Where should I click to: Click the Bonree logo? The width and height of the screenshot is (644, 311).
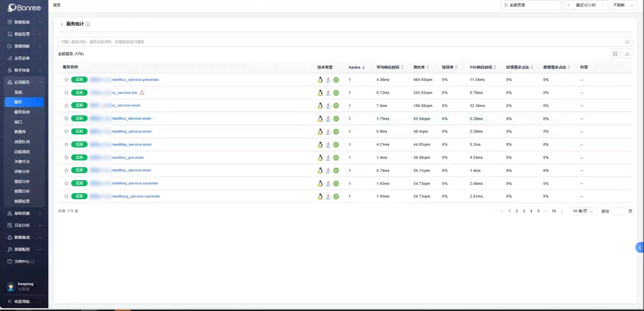tap(24, 8)
